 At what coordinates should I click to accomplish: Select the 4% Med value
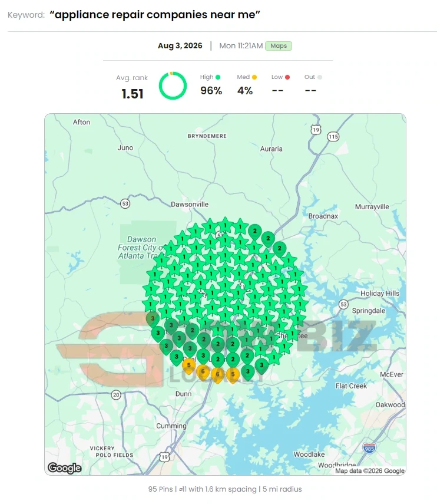point(245,91)
